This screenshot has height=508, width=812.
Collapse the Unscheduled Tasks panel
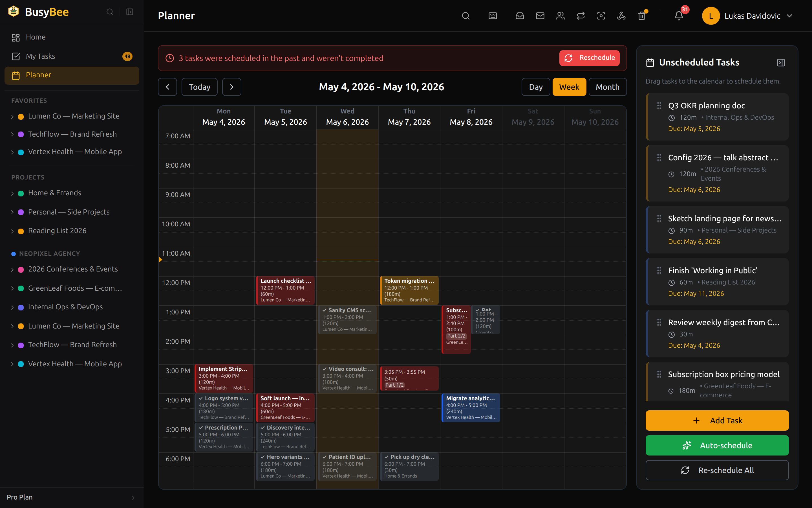click(x=781, y=62)
